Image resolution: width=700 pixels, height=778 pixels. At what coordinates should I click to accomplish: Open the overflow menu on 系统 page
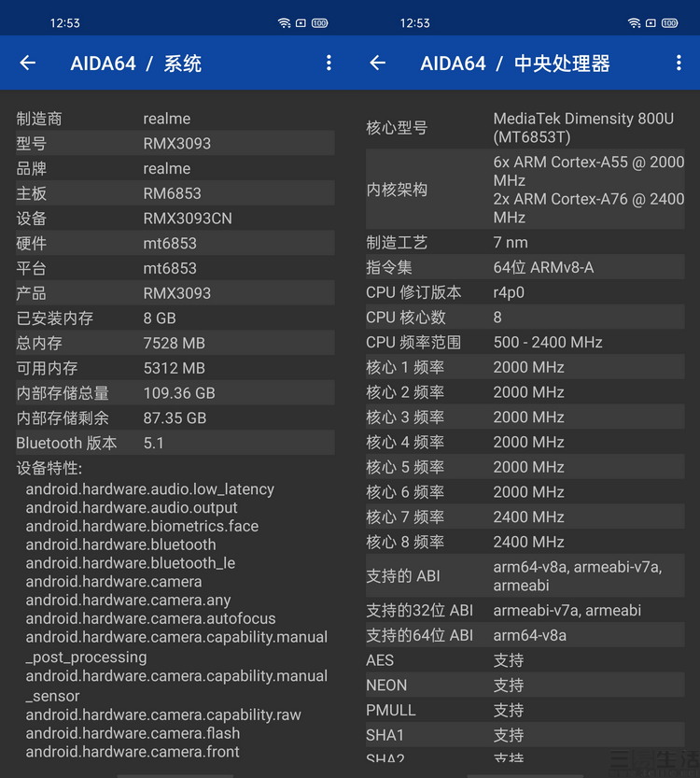click(x=329, y=63)
